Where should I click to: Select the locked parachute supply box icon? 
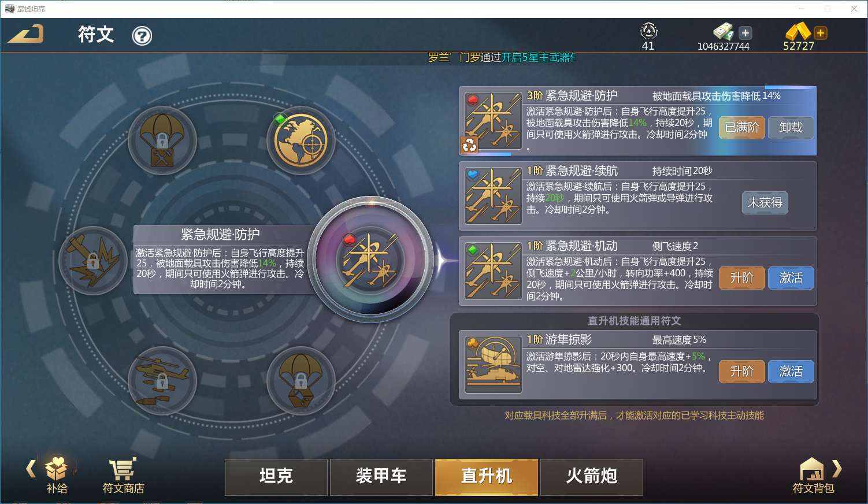[301, 380]
